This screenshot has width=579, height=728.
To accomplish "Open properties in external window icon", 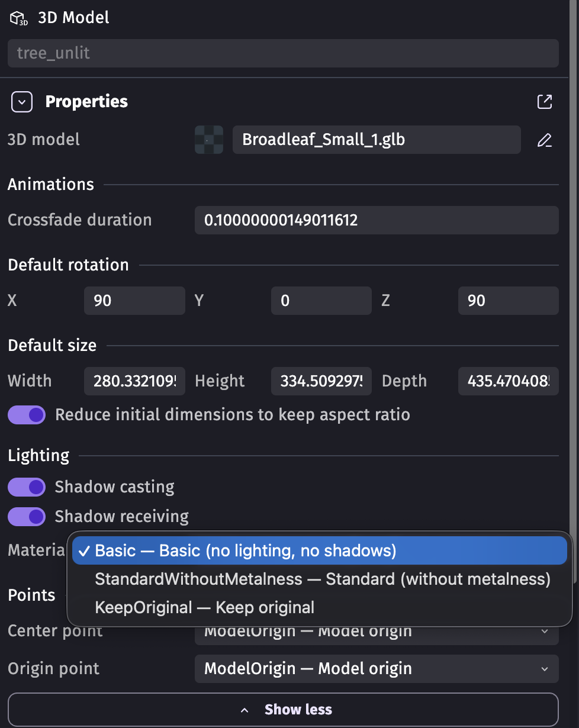I will (x=544, y=102).
